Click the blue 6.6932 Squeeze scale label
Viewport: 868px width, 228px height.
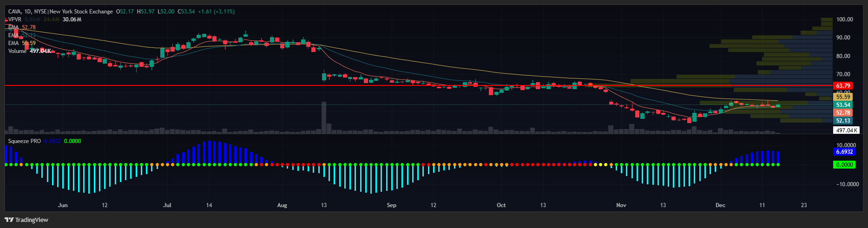[844, 152]
